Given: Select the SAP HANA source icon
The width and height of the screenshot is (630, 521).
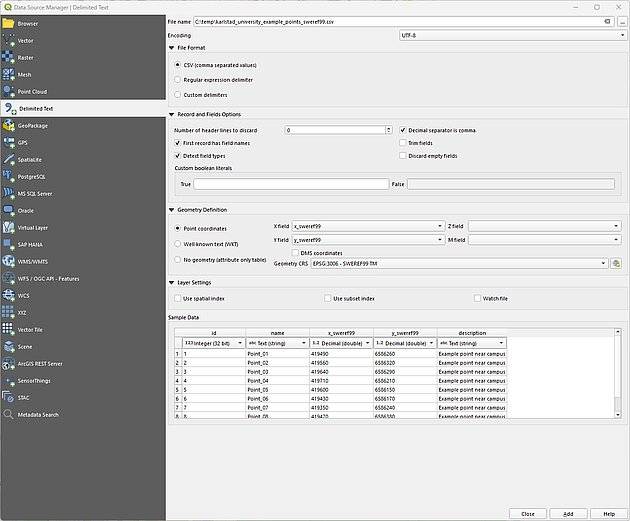Looking at the screenshot, I should tap(8, 244).
